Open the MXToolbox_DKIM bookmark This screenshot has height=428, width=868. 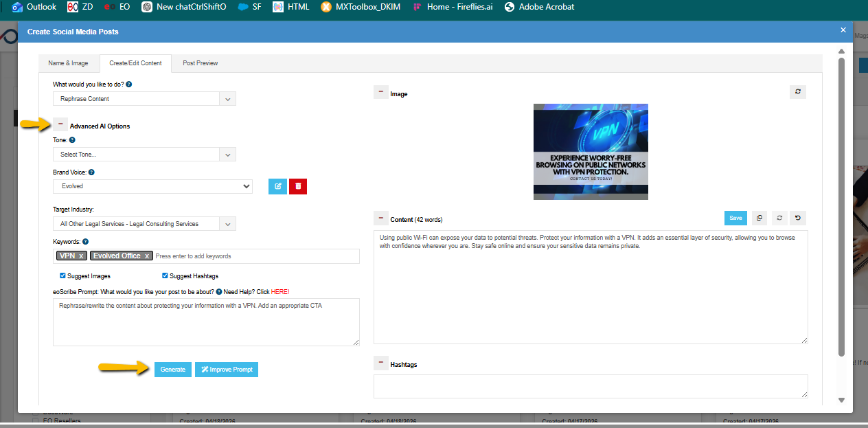(361, 7)
